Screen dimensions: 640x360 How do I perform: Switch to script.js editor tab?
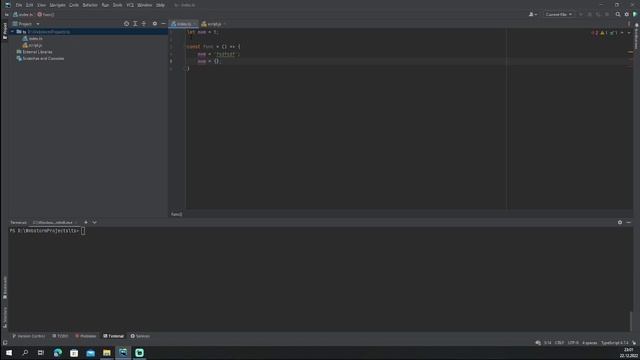click(213, 24)
